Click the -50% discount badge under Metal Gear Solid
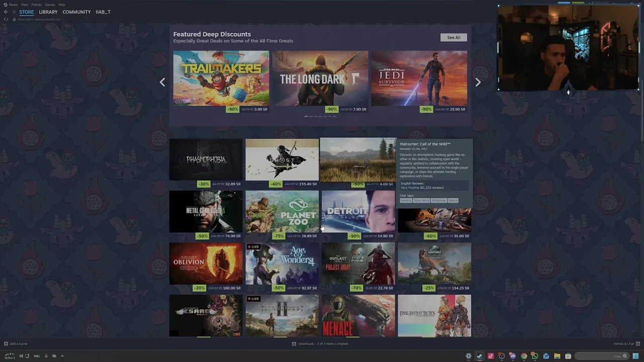644x362 pixels. [x=202, y=236]
